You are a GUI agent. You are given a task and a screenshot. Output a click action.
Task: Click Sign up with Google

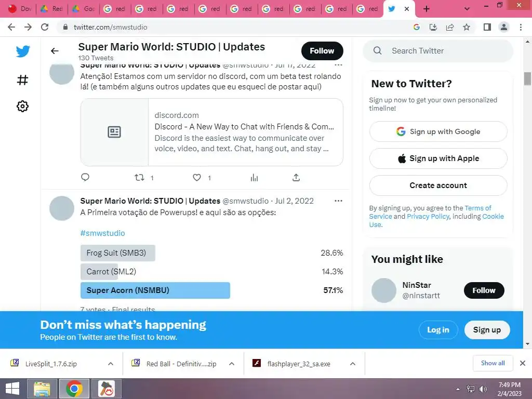pyautogui.click(x=438, y=131)
